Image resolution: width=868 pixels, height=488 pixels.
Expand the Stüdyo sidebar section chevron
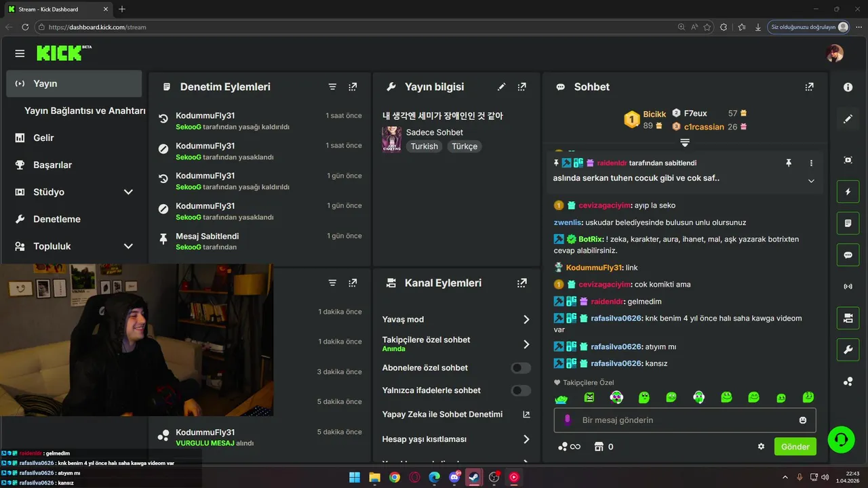tap(128, 192)
